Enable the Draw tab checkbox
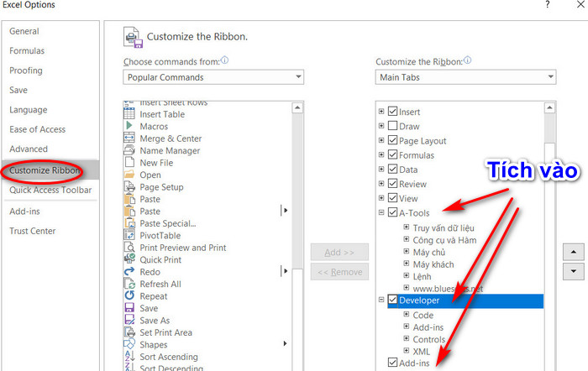588x371 pixels. tap(392, 125)
